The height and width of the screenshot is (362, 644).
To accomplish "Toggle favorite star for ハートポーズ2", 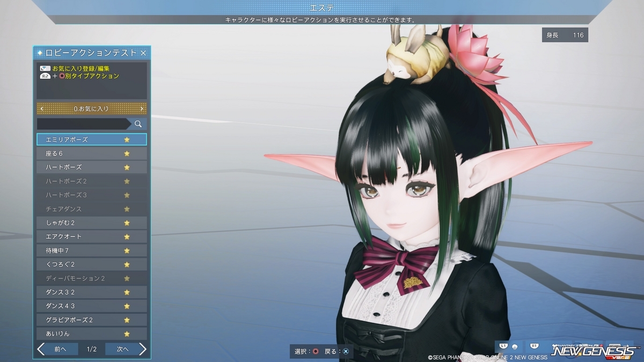I will (127, 181).
